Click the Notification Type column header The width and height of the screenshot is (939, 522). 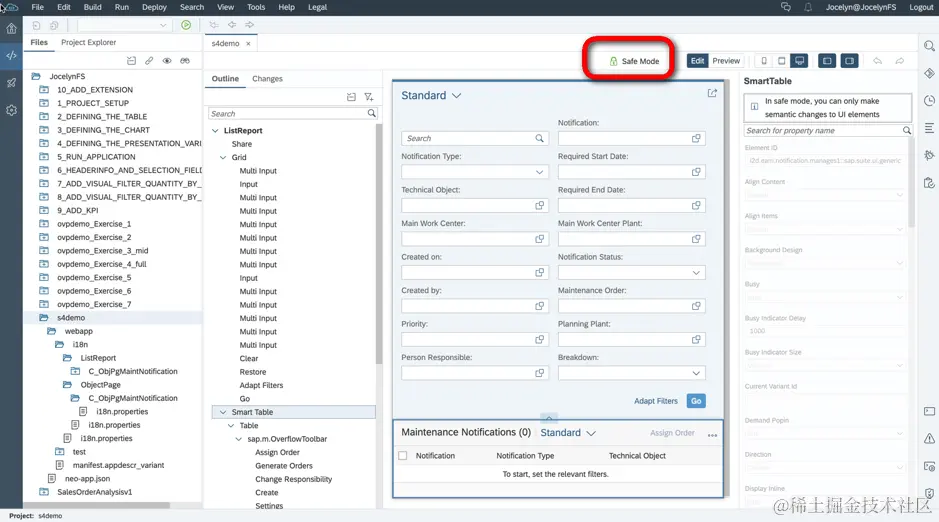tap(525, 456)
